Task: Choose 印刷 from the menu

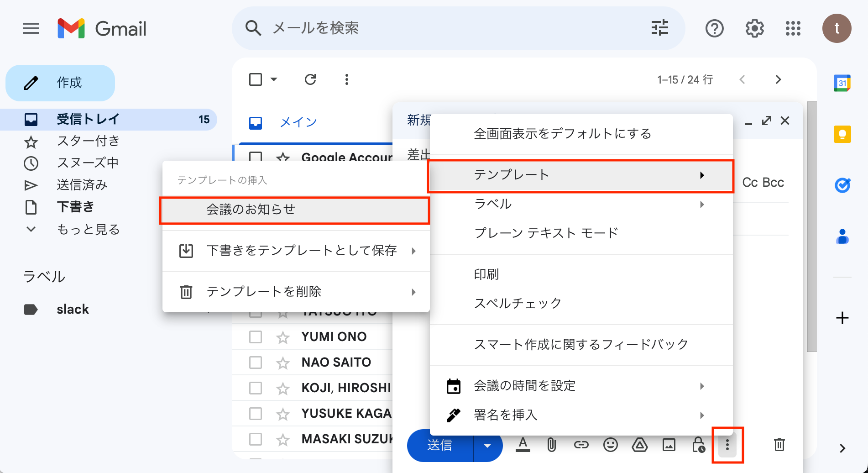Action: 581,274
